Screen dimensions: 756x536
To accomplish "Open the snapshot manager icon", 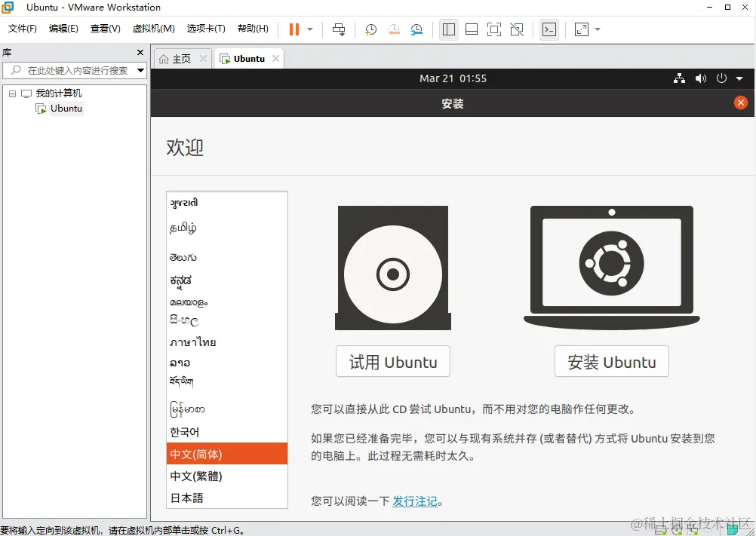I will 416,29.
